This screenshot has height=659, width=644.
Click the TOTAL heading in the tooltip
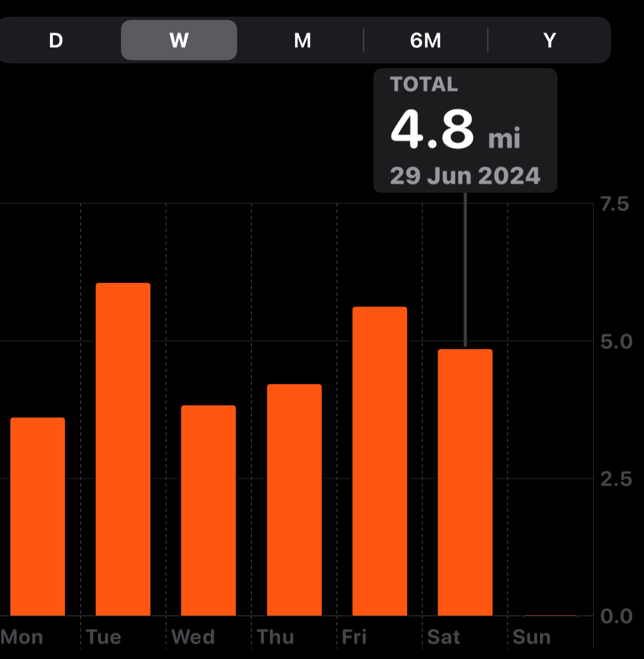(x=424, y=84)
